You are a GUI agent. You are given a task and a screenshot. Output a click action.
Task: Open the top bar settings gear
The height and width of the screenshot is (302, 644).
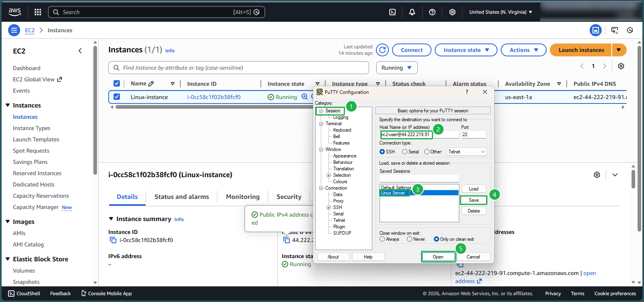(x=452, y=12)
